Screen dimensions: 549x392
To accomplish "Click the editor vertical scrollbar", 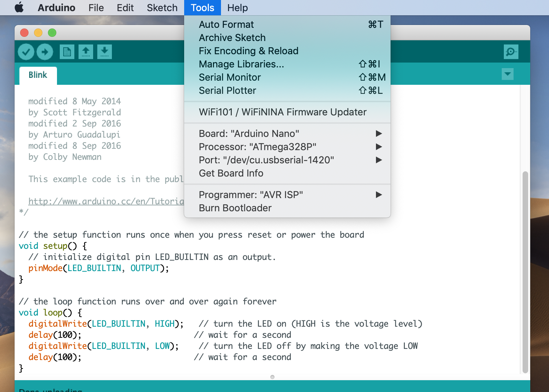I will 525,271.
